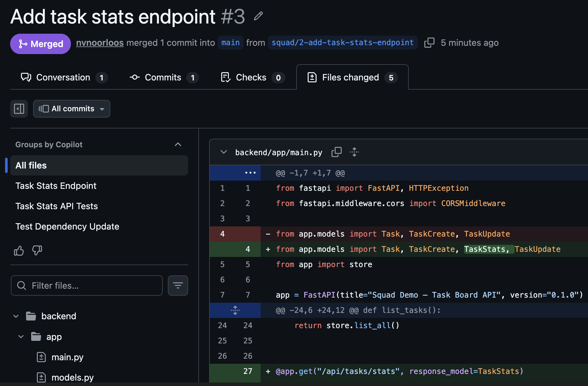The width and height of the screenshot is (588, 386).
Task: Collapse the backend/app/main.py diff
Action: (224, 152)
